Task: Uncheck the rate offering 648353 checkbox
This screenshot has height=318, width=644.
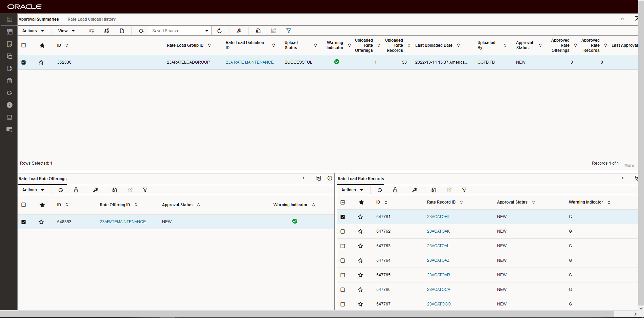Action: tap(24, 222)
